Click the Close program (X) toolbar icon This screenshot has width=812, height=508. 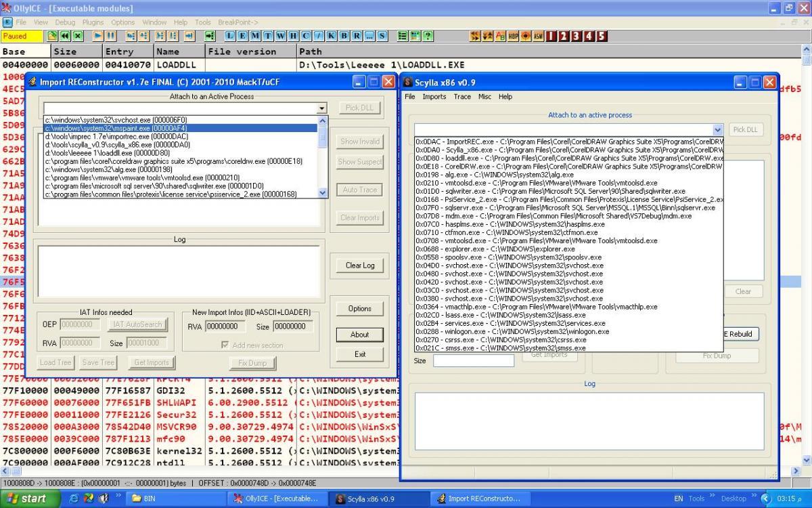pos(77,36)
